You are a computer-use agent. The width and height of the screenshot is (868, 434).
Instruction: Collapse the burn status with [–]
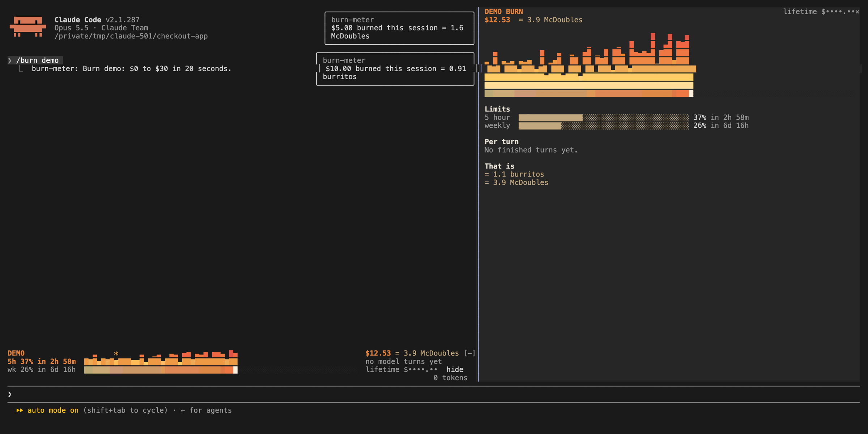click(x=469, y=353)
